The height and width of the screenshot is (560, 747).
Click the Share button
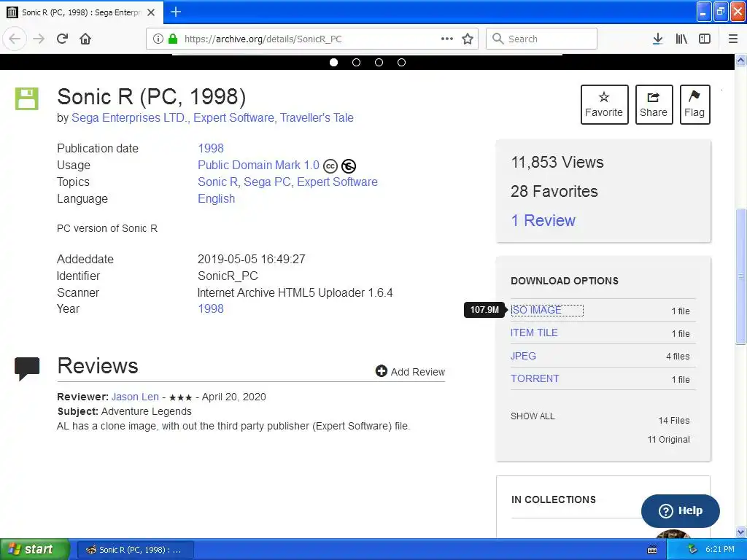click(x=654, y=105)
